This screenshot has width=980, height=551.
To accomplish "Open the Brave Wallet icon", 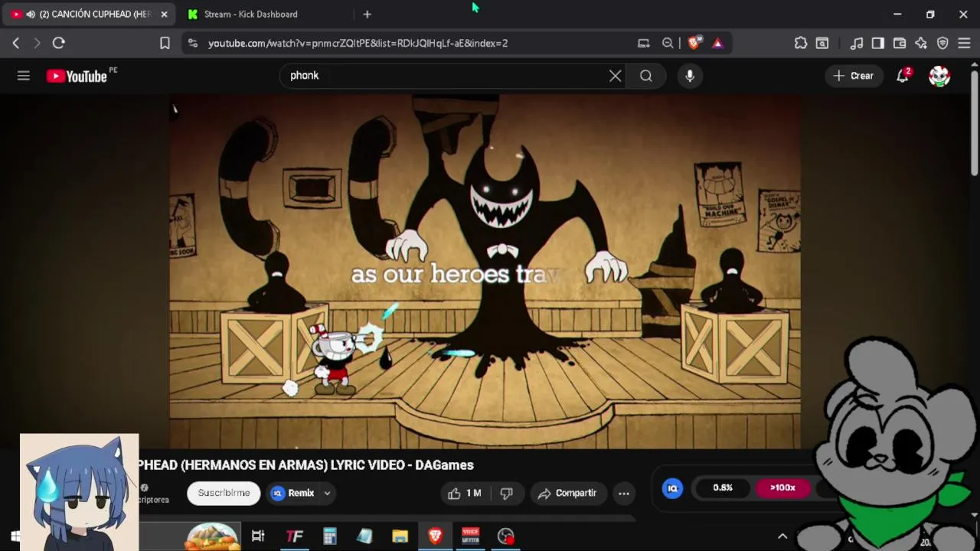I will coord(900,44).
